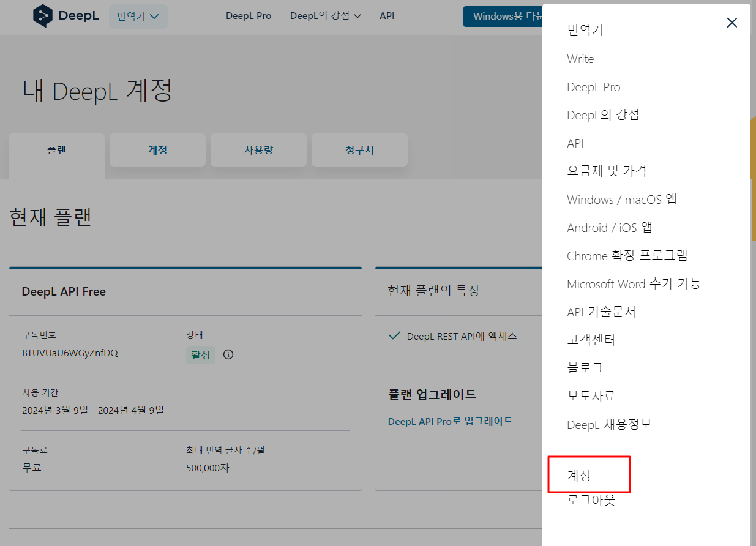Click the Windows용 다운로드 button
This screenshot has width=756, height=546.
[503, 17]
